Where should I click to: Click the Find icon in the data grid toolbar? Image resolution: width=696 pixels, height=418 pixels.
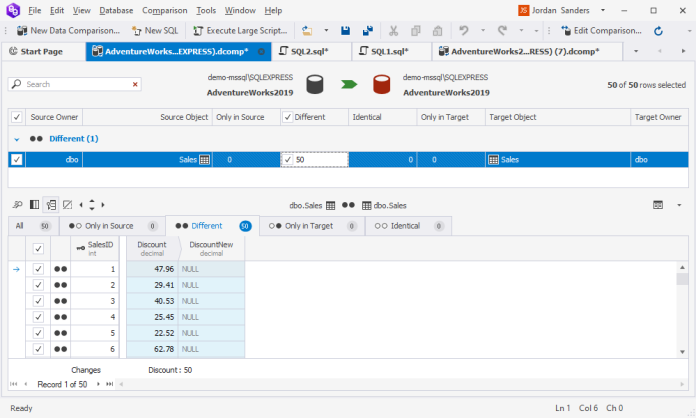(x=18, y=205)
